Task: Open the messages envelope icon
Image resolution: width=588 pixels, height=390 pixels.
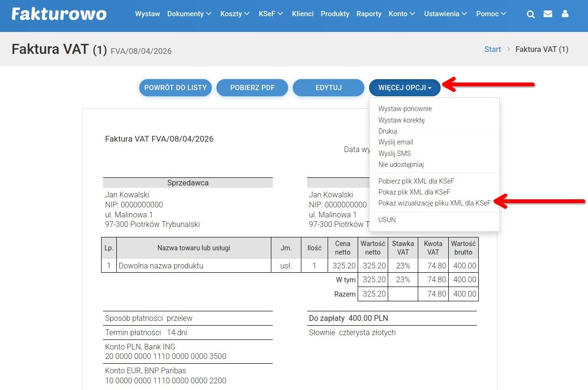Action: point(548,14)
